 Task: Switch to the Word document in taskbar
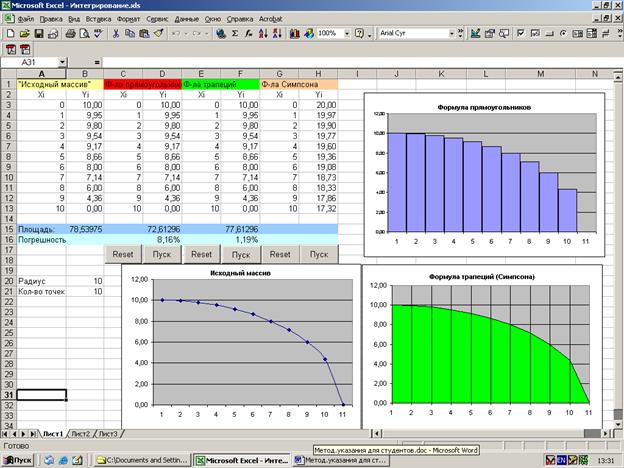(342, 459)
